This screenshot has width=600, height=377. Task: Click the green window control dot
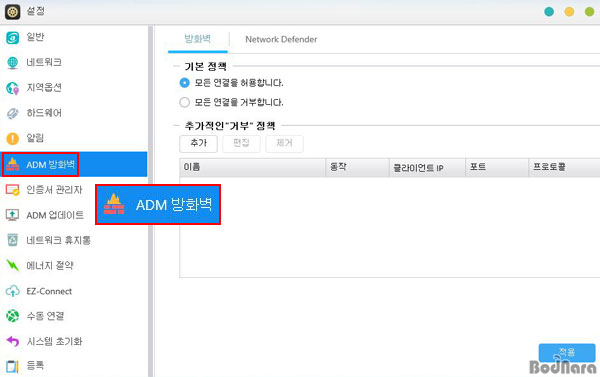(x=590, y=12)
